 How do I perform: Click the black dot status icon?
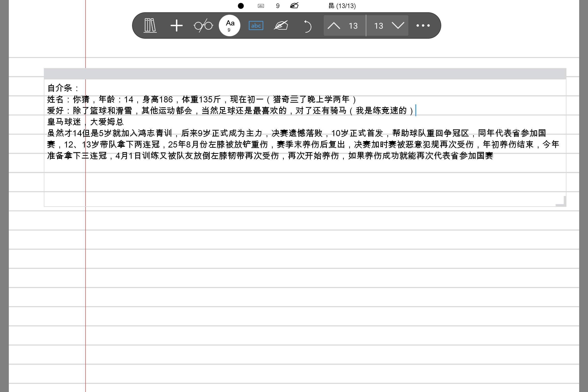pos(241,5)
